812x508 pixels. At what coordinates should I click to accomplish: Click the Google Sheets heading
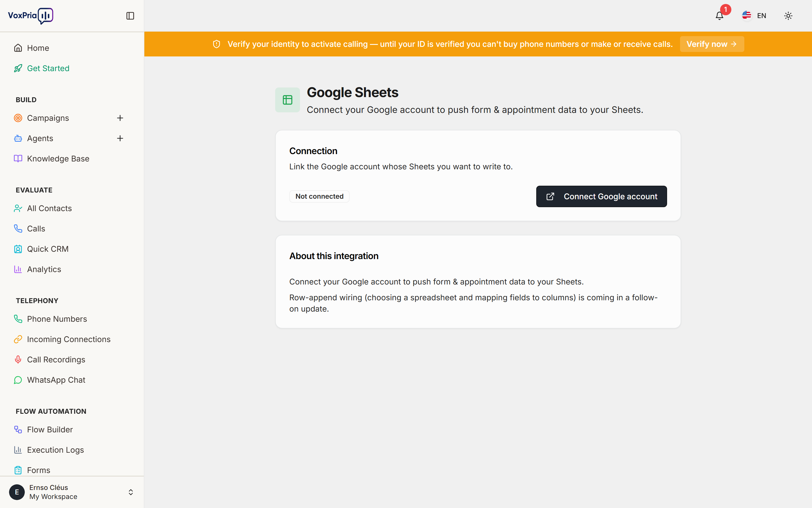click(352, 92)
